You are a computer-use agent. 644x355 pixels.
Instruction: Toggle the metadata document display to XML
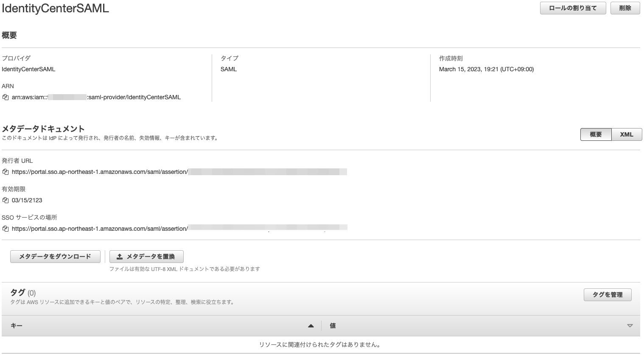point(627,134)
